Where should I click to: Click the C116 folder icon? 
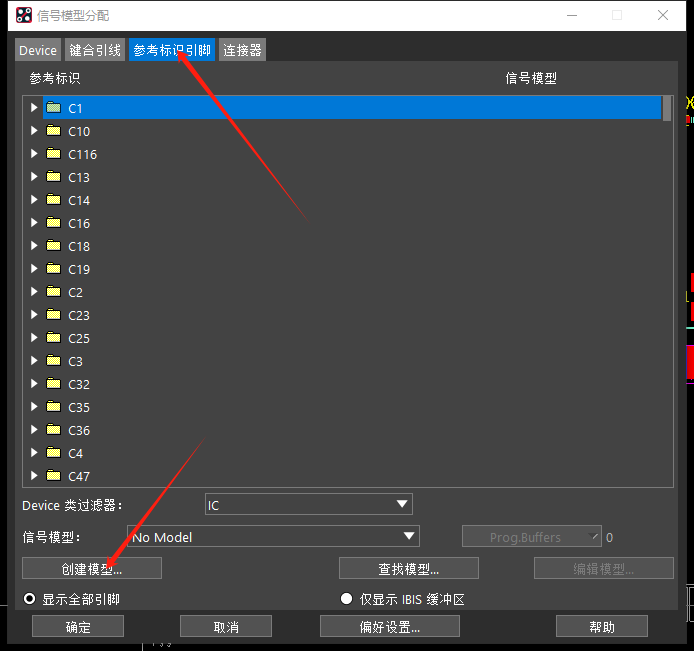point(54,154)
